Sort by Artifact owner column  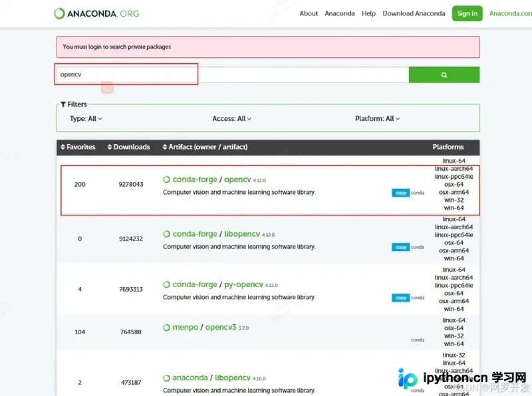coord(205,147)
